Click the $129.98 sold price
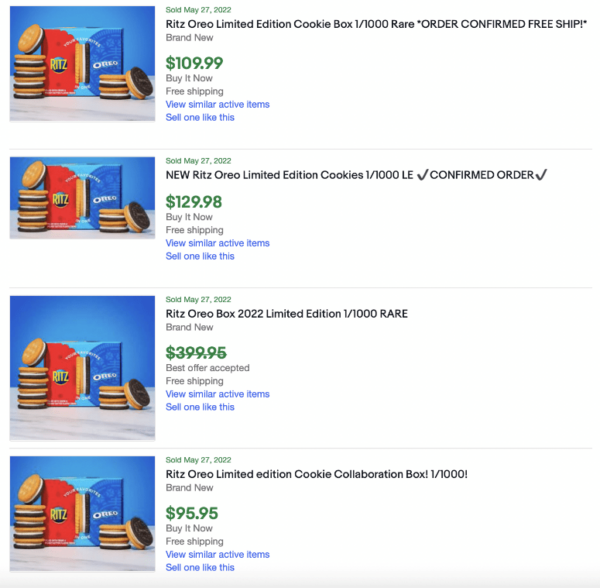The width and height of the screenshot is (600, 588). tap(194, 201)
